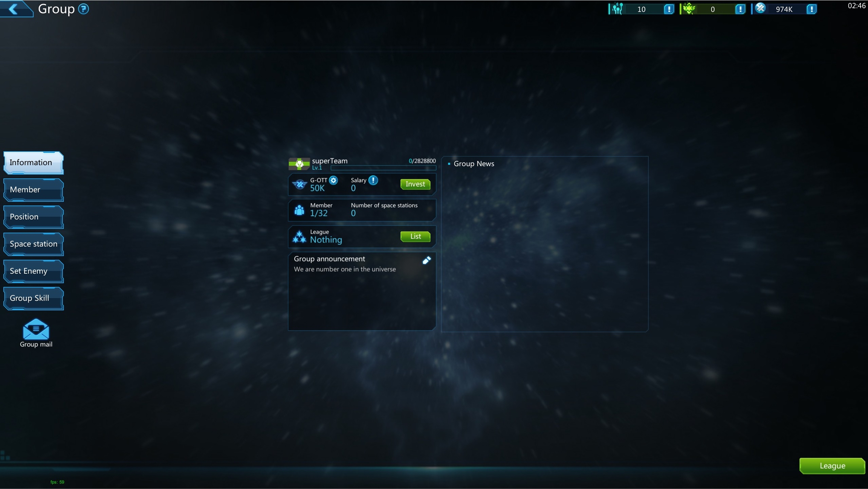Click the G-OTT settings gear icon
The height and width of the screenshot is (489, 868).
(333, 180)
